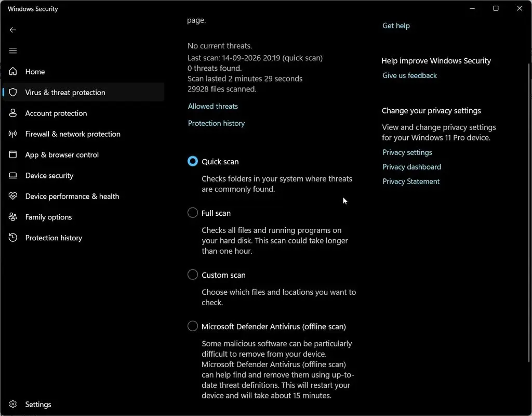Screen dimensions: 532x416
Task: Open the hamburger navigation menu
Action: [x=13, y=50]
